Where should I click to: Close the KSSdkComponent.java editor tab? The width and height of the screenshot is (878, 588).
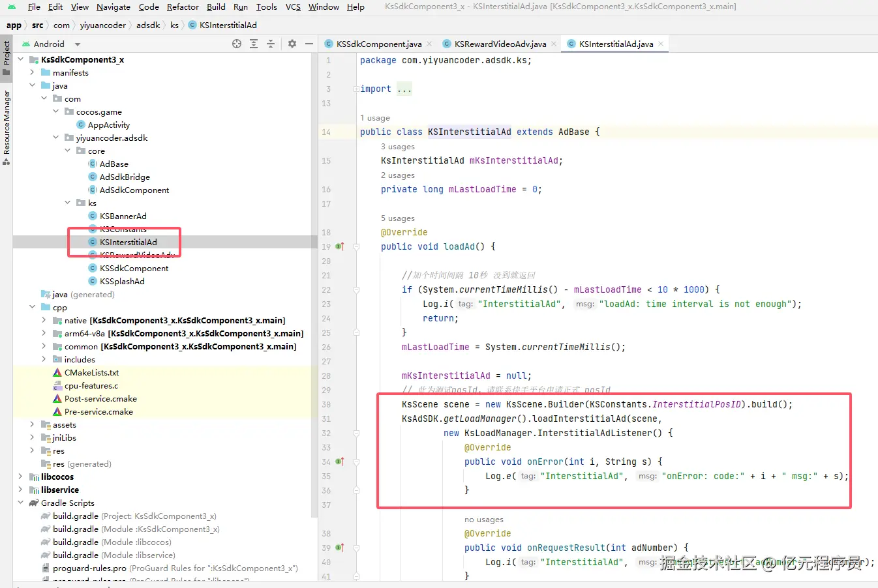[429, 44]
